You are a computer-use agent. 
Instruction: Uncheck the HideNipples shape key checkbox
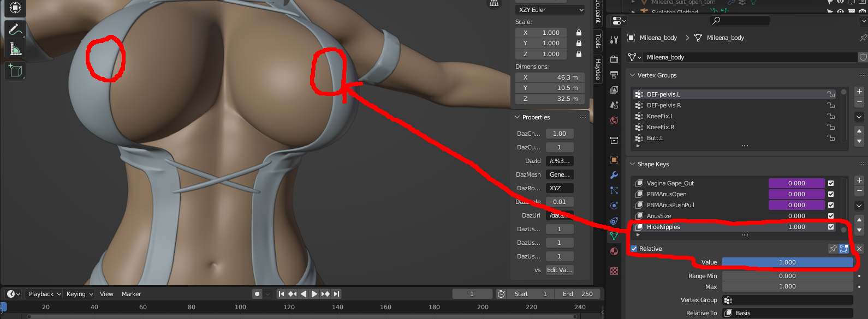click(831, 227)
